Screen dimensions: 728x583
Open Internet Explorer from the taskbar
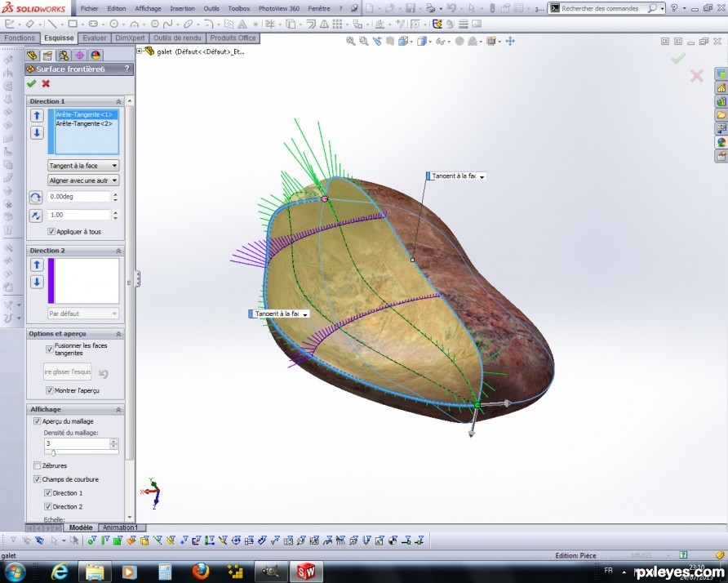pyautogui.click(x=60, y=572)
